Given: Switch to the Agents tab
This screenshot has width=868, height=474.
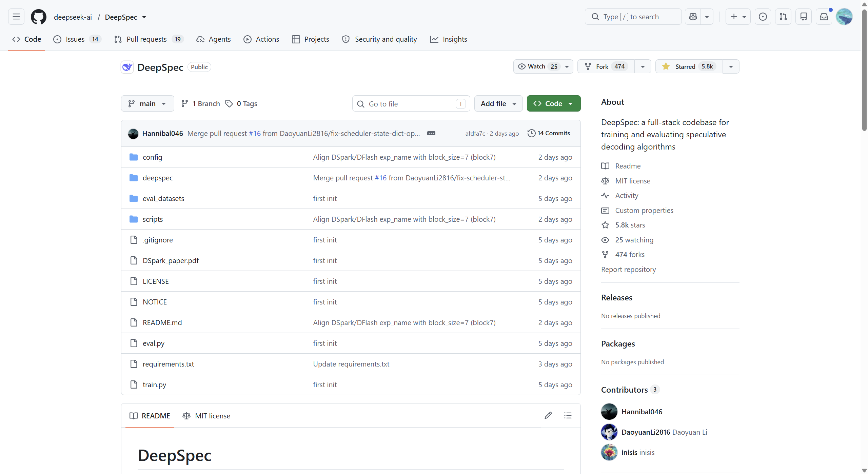Looking at the screenshot, I should click(x=214, y=39).
